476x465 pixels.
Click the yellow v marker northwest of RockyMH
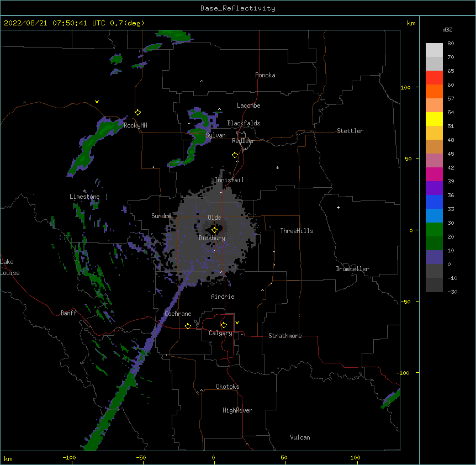97,102
